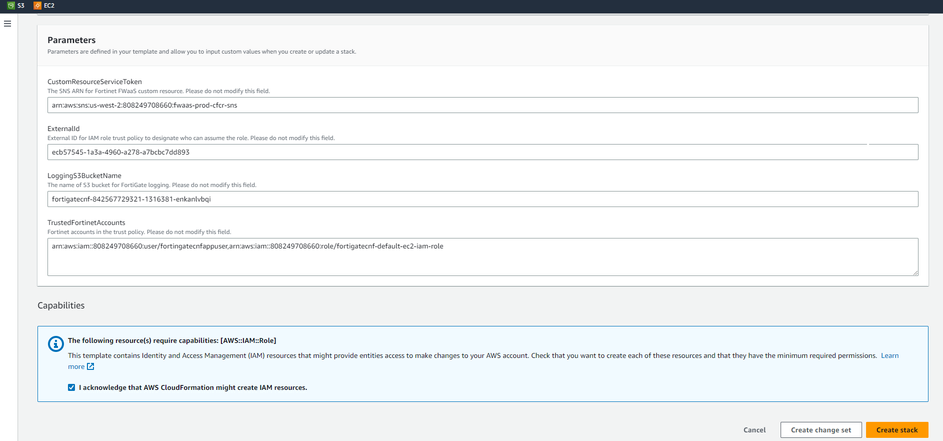Click the acknowledge CloudFormation IAM label text
This screenshot has width=943, height=441.
coord(192,387)
